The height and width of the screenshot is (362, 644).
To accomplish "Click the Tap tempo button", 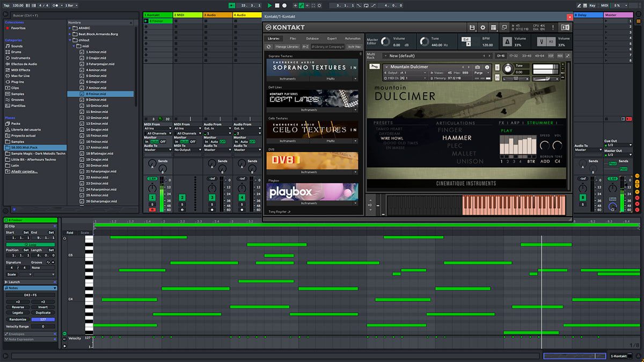I will [x=6, y=5].
